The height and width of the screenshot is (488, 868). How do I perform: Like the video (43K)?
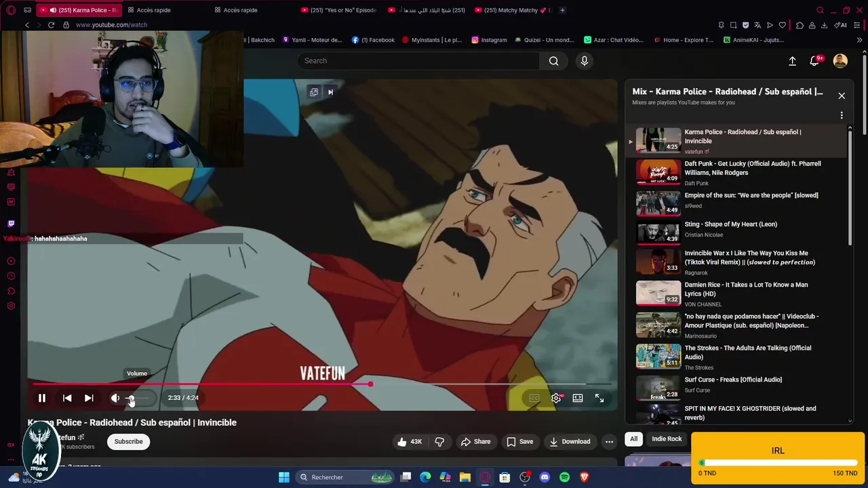coord(410,441)
